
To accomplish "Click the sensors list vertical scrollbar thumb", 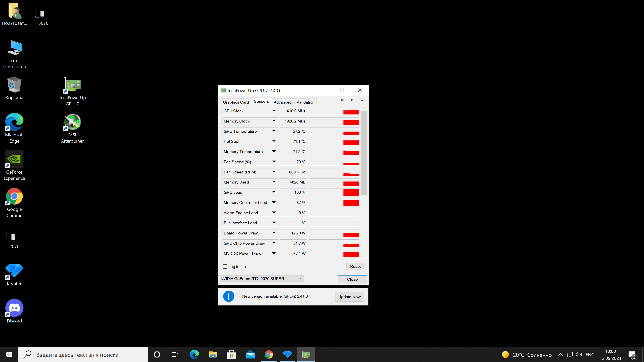I will coord(364,153).
